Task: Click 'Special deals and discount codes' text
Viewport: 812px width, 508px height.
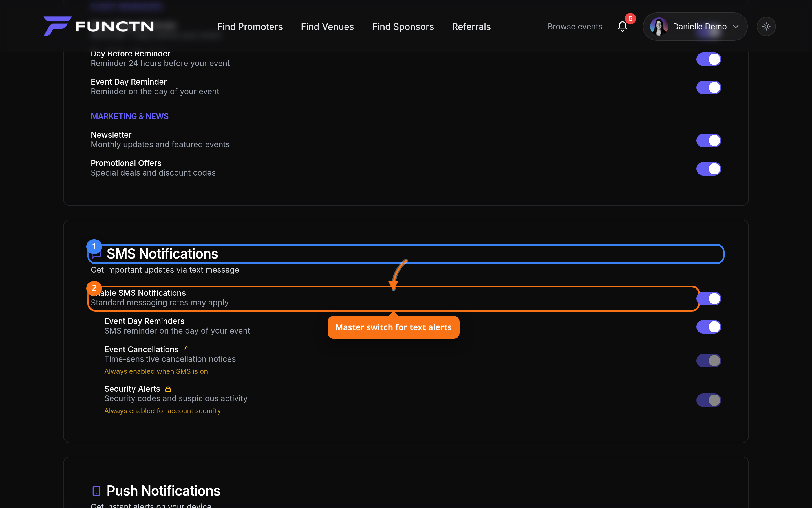Action: tap(153, 173)
